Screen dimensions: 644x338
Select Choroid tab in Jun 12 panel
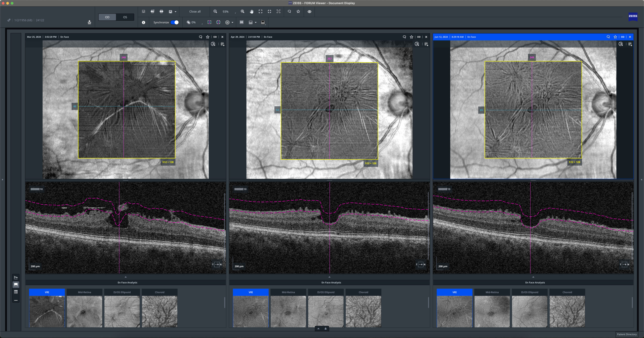[567, 292]
